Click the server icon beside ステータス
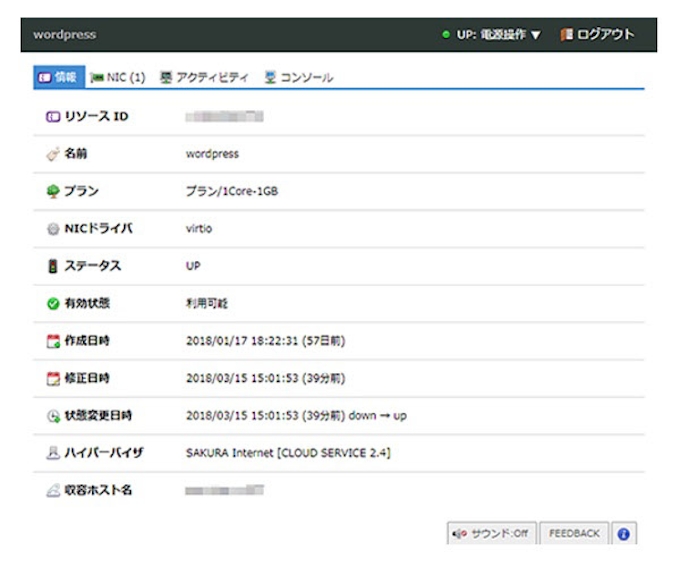The height and width of the screenshot is (567, 680). [52, 266]
